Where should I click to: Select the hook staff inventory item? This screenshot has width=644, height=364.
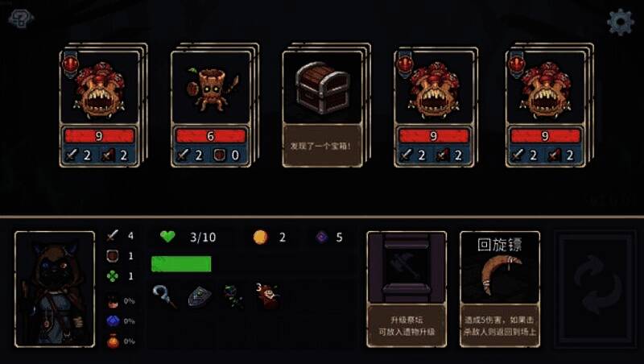[x=165, y=296]
